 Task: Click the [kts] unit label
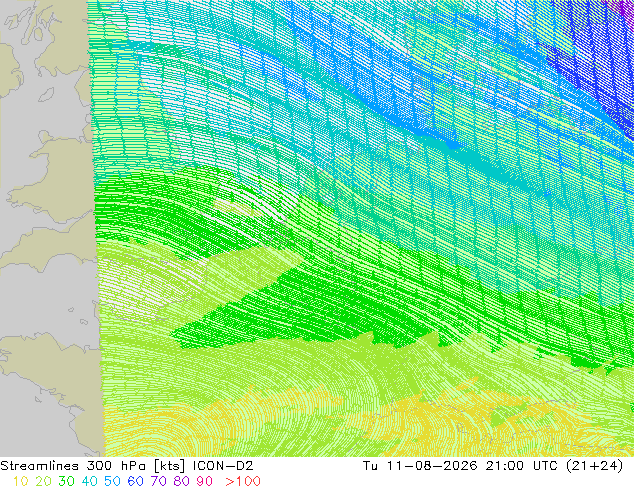(x=171, y=466)
